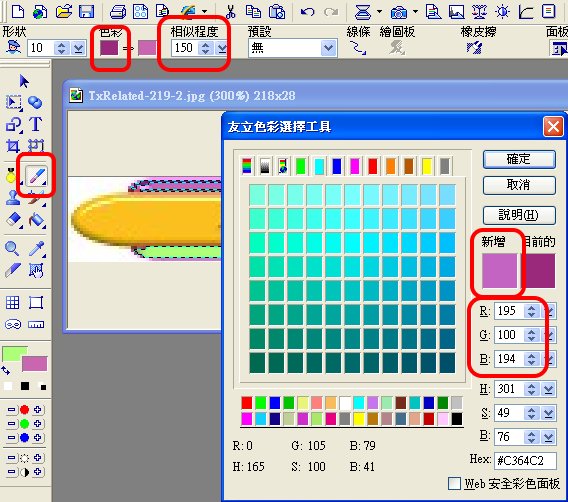Switch to rainbow spectrum palette tab

coord(247,166)
